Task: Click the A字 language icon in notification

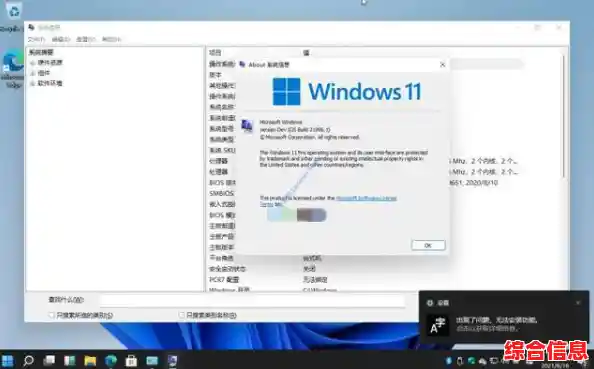Action: point(438,325)
